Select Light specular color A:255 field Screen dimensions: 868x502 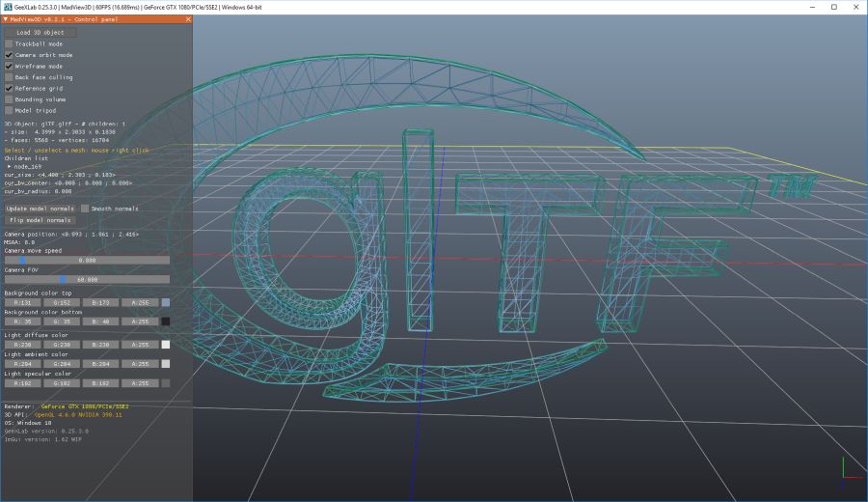pyautogui.click(x=140, y=383)
